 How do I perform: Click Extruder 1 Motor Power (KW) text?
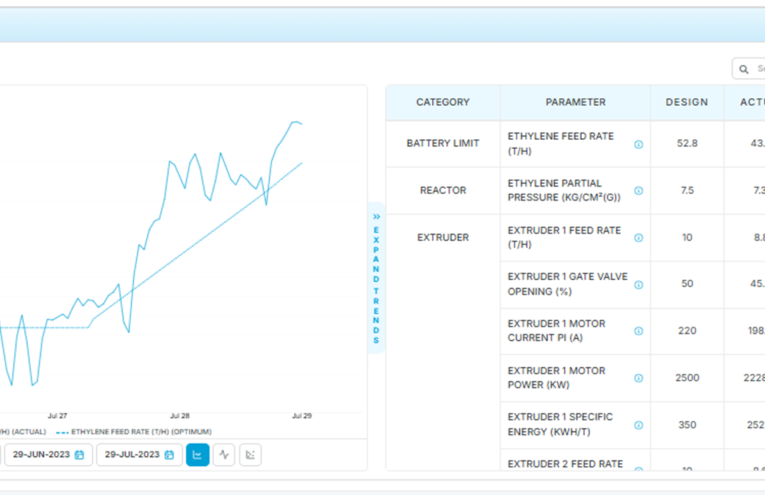556,377
